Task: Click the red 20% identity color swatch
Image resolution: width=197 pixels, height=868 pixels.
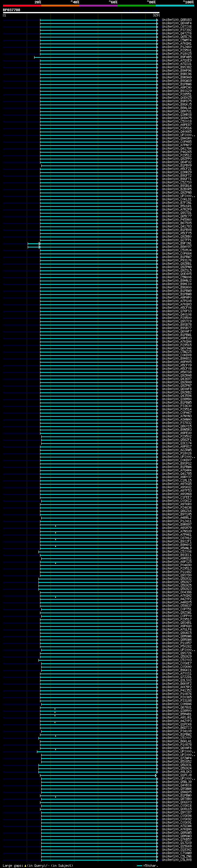Action: (x=22, y=6)
